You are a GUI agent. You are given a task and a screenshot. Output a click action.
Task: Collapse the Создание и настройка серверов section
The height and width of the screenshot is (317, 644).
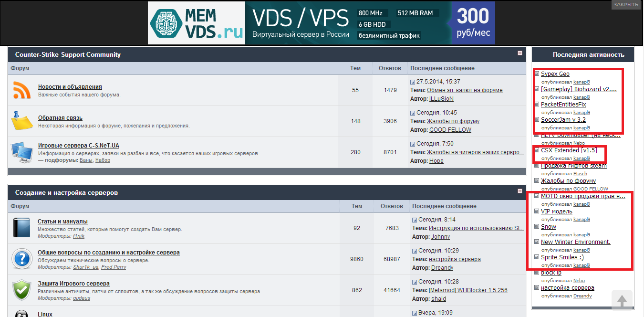[520, 191]
